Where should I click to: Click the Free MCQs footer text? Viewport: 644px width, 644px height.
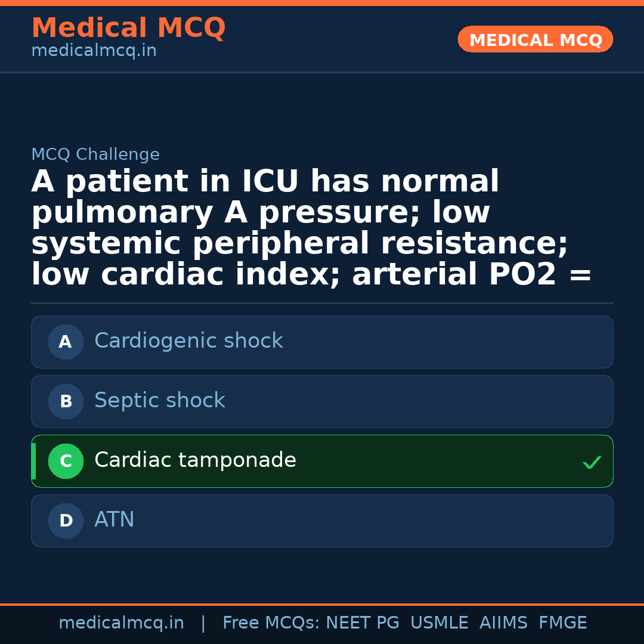pos(271,623)
